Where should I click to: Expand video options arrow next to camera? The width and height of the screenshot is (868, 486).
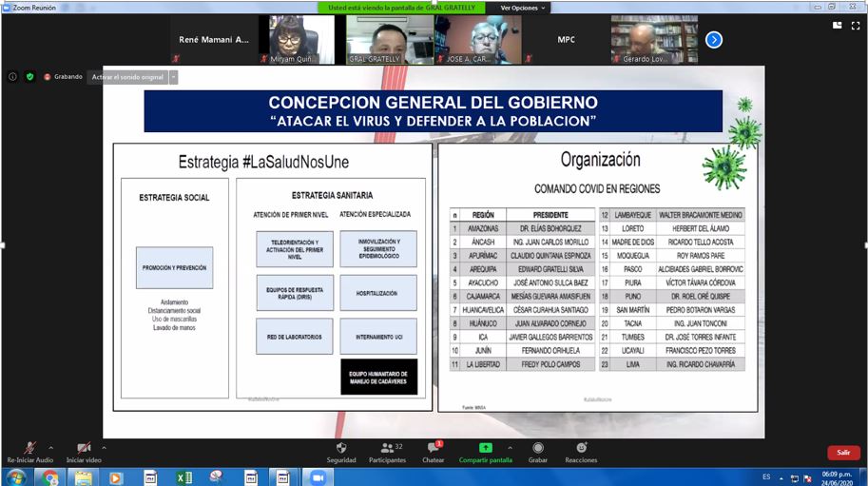coord(104,446)
